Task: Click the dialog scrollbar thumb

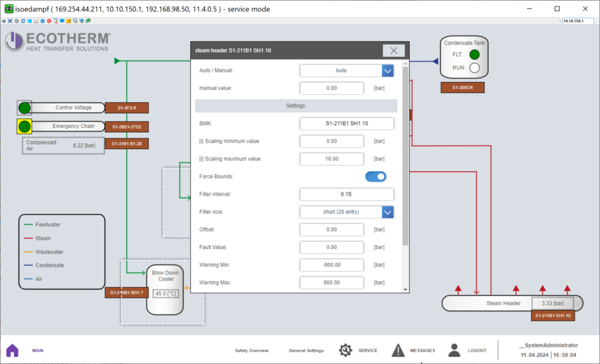Action: point(406,156)
